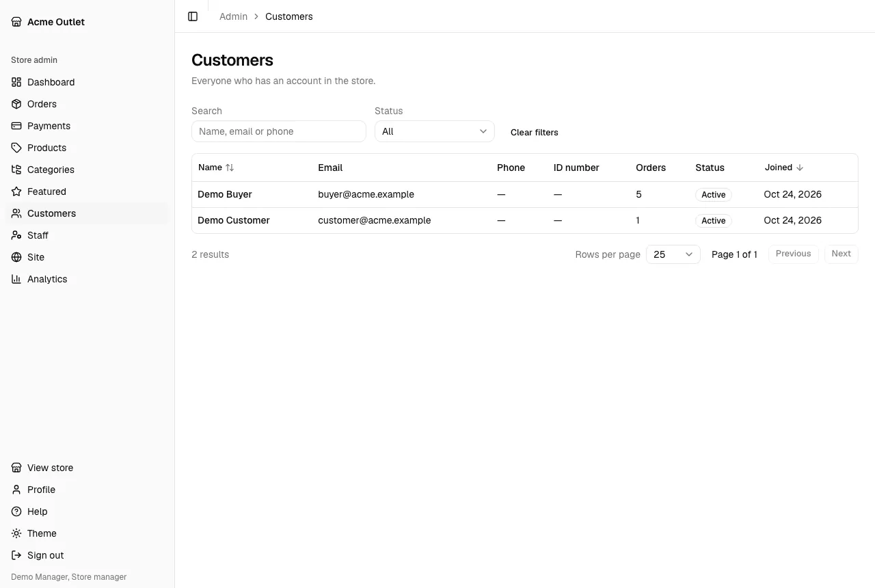Switch to Analytics in the sidebar
Image resolution: width=875 pixels, height=588 pixels.
(87, 279)
